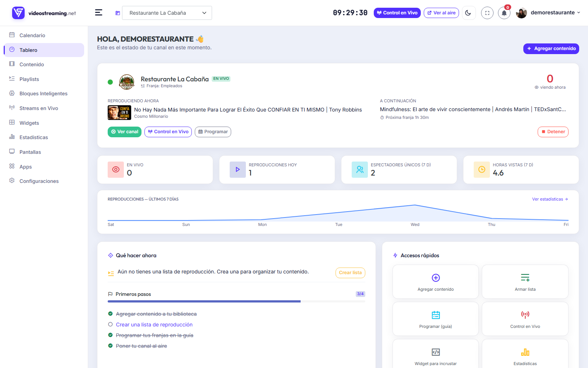Click the Control en Vivo quick access tile
Viewport: 588px width, 368px height.
point(525,319)
